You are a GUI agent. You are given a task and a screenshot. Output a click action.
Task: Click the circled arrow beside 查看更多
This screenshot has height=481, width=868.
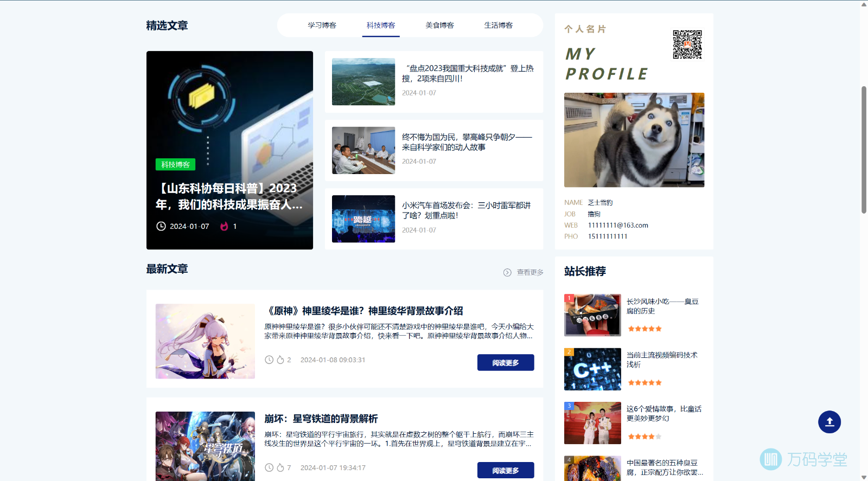pos(507,272)
